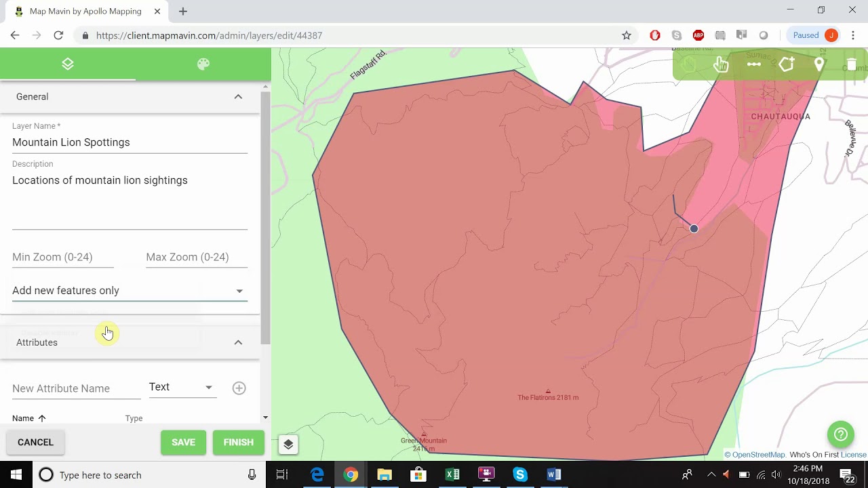Choose the add polygon tool

787,64
